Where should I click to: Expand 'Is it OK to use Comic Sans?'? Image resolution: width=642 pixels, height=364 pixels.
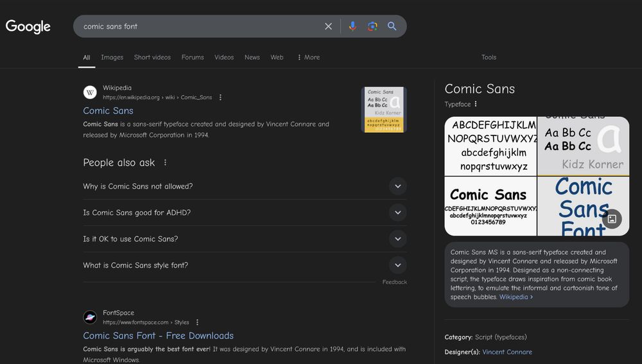245,239
